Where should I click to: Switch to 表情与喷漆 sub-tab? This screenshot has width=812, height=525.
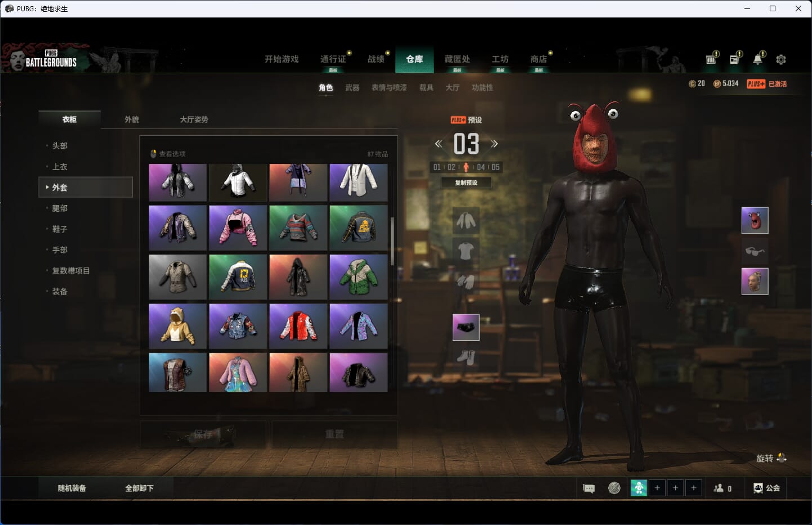pyautogui.click(x=389, y=88)
